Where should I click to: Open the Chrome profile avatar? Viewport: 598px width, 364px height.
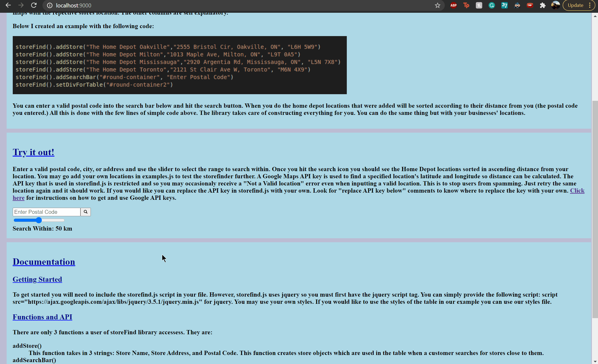click(x=556, y=5)
